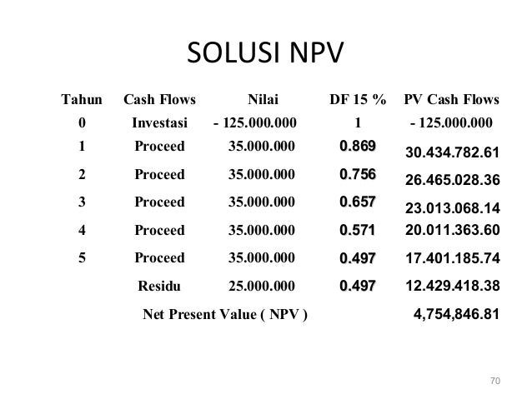Click the SOLUSI NPV slide title

(265, 52)
